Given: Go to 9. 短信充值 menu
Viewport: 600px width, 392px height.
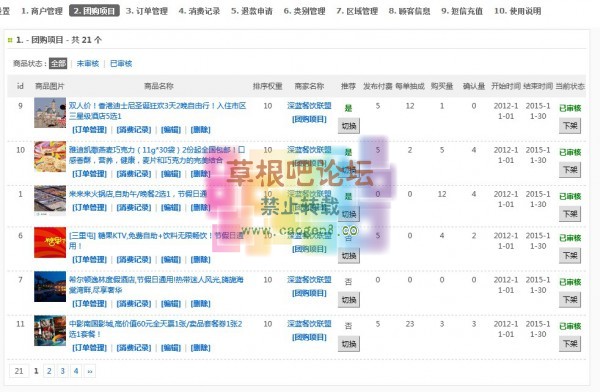Looking at the screenshot, I should pos(462,11).
